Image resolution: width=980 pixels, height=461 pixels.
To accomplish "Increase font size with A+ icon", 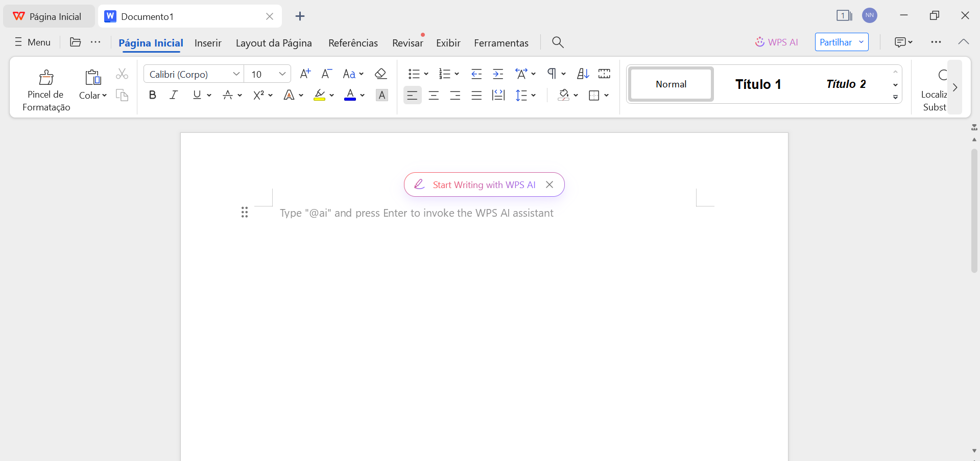I will (x=305, y=74).
